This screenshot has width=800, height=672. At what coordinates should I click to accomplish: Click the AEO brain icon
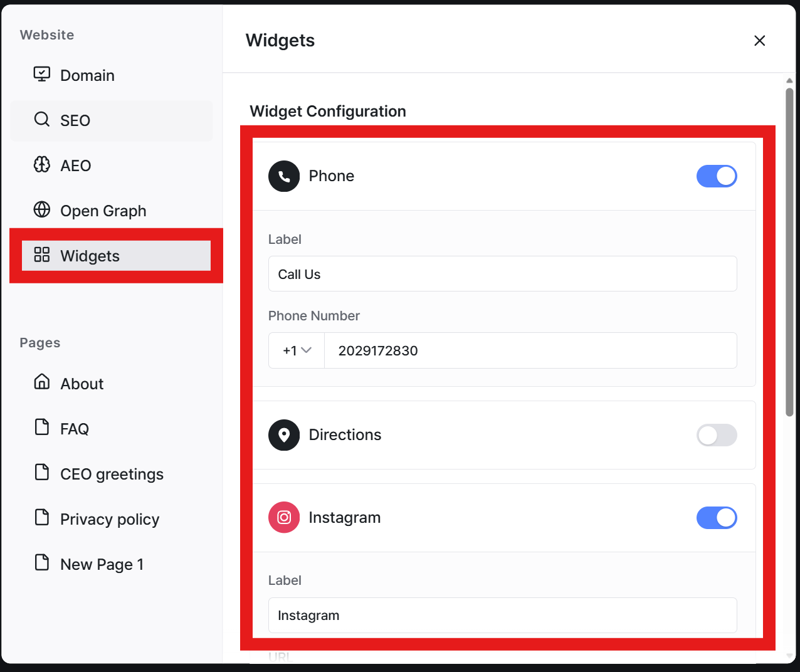42,165
